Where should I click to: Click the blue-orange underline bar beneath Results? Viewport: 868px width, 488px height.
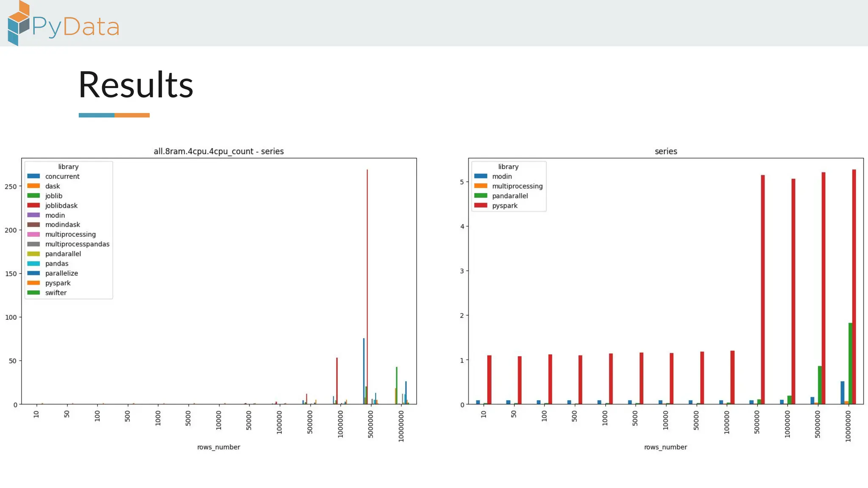114,115
